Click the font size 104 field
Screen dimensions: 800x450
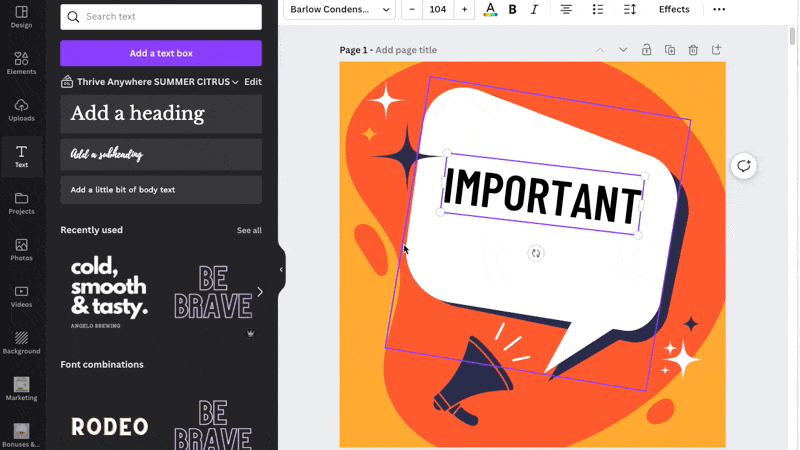tap(438, 9)
